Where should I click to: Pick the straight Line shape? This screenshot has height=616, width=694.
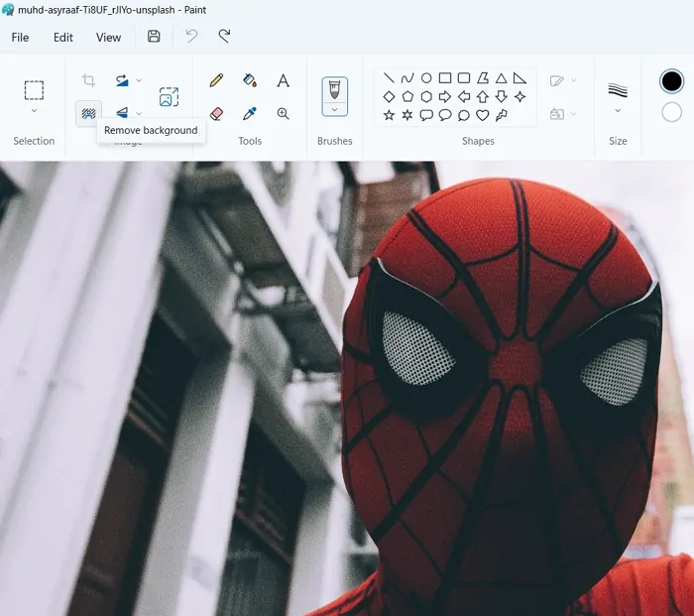pyautogui.click(x=389, y=78)
